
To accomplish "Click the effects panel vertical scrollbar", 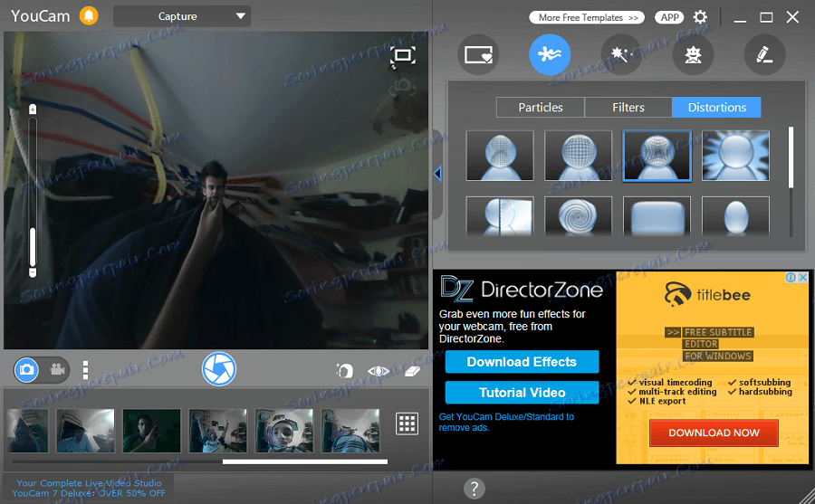I will click(x=791, y=157).
